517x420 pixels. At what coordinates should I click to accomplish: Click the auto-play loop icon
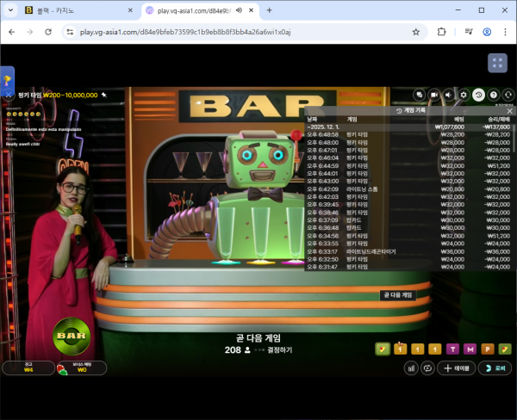(427, 367)
